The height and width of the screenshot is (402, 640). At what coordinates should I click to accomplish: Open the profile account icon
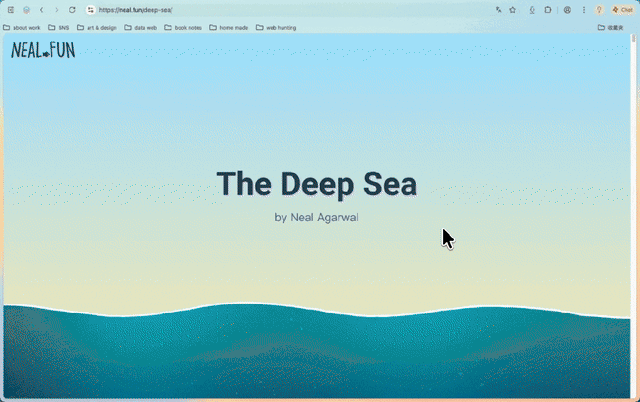(x=567, y=10)
